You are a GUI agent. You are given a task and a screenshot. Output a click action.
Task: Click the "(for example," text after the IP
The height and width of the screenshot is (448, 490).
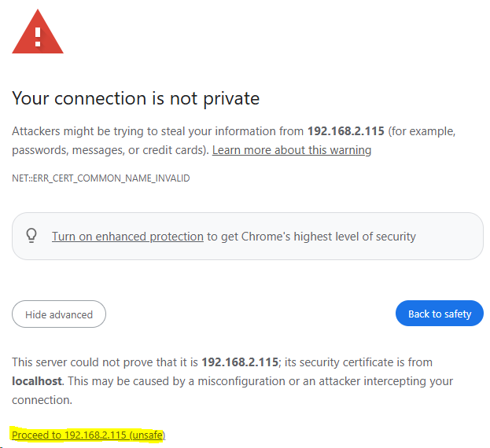click(x=422, y=130)
